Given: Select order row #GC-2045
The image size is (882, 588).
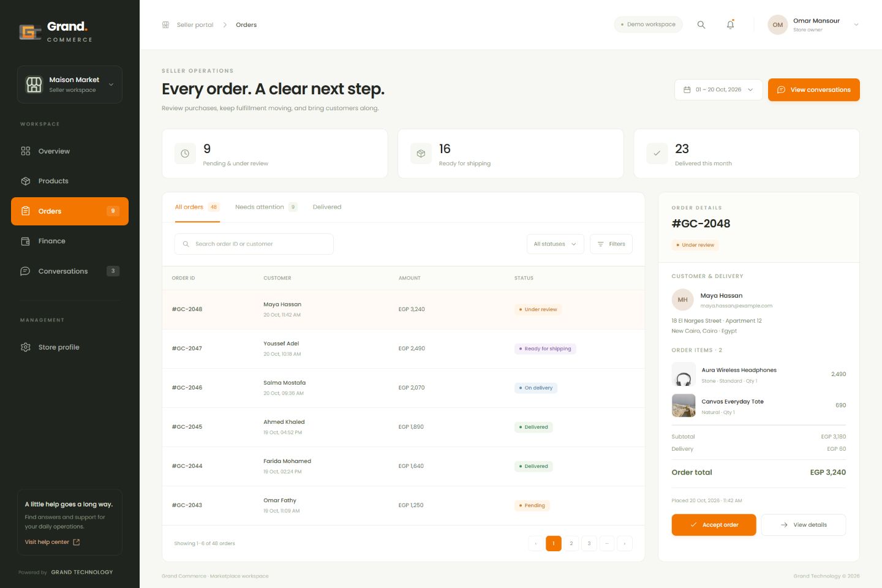Looking at the screenshot, I should 404,428.
